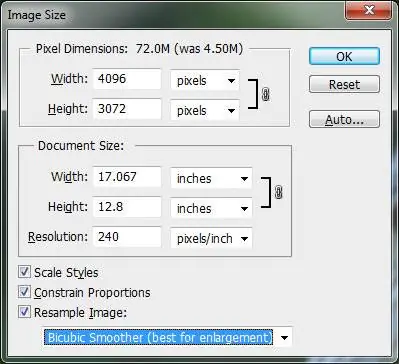Viewport: 399px width, 364px height.
Task: Click the pixel dimensions chain link icon
Action: (x=265, y=94)
